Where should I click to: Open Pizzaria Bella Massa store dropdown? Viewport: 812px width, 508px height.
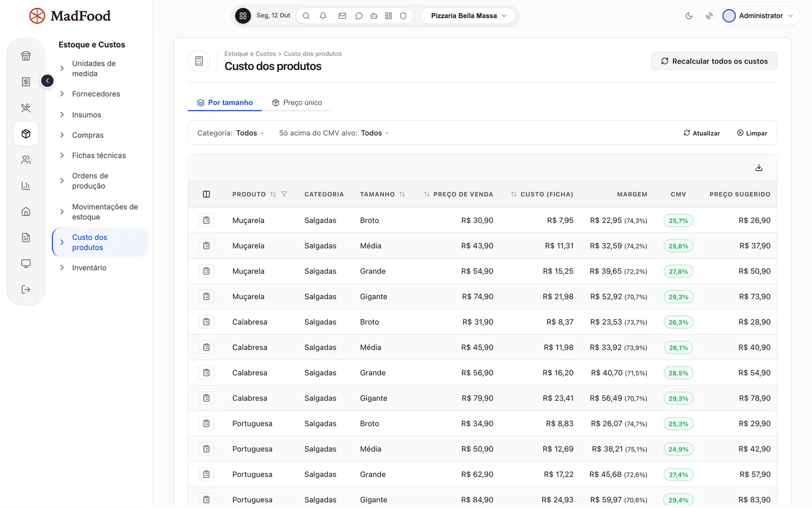click(x=468, y=16)
